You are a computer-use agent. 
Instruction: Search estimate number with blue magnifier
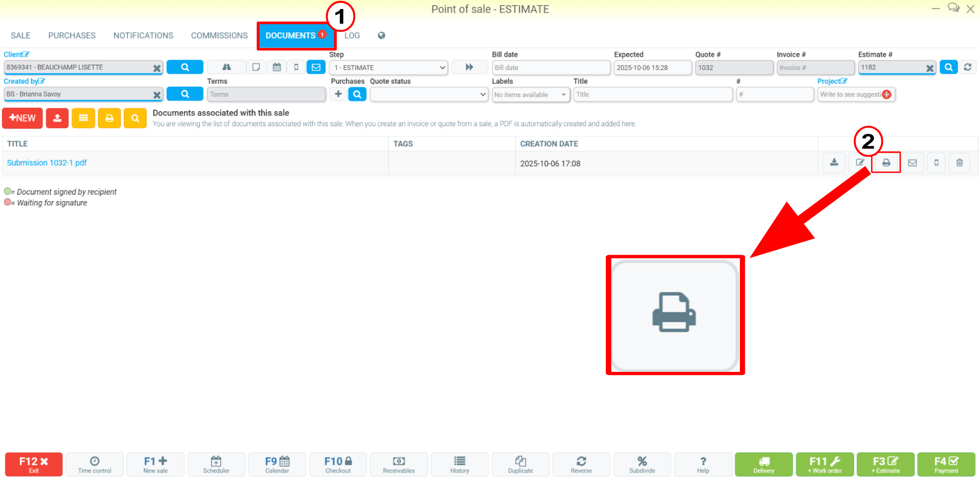(x=948, y=67)
